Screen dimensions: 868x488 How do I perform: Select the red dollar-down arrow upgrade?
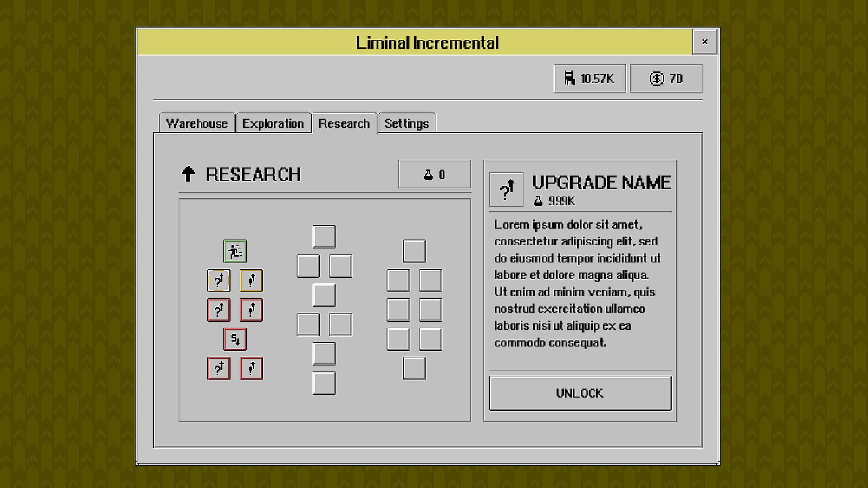[x=235, y=339]
